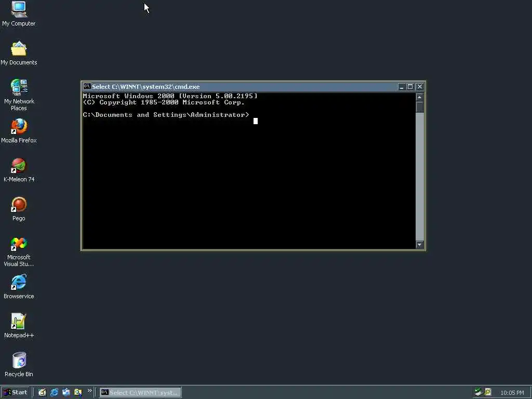Click the Administrator command prompt line
This screenshot has height=399, width=532.
click(166, 115)
